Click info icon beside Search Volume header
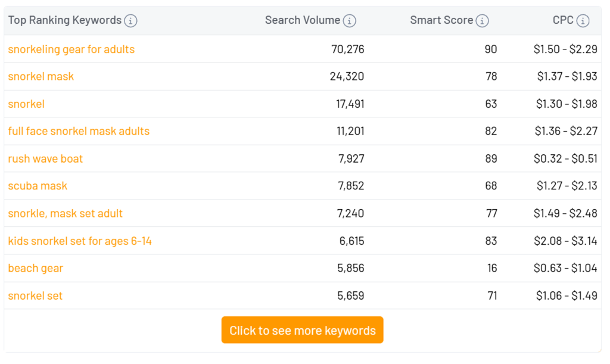This screenshot has width=610, height=364. click(350, 21)
